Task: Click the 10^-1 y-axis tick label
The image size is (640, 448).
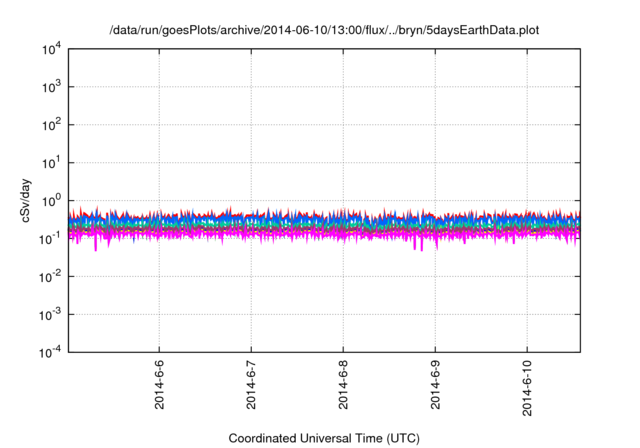Action: 50,239
